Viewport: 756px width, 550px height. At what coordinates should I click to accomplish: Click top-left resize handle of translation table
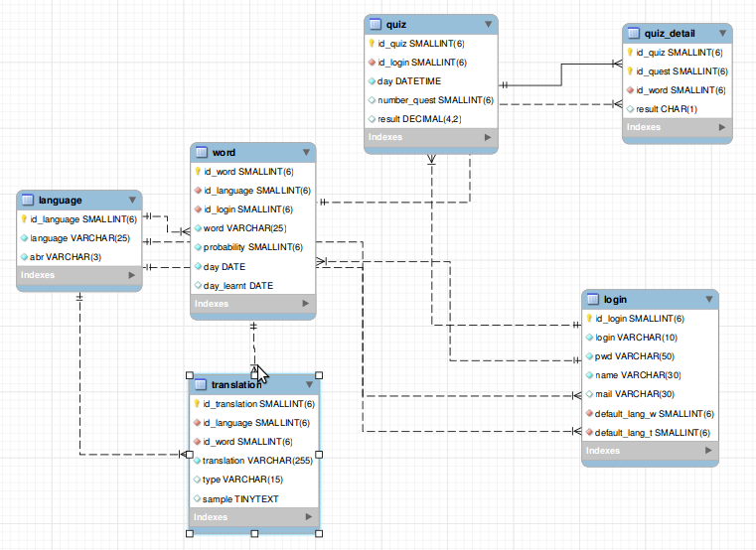coord(189,372)
